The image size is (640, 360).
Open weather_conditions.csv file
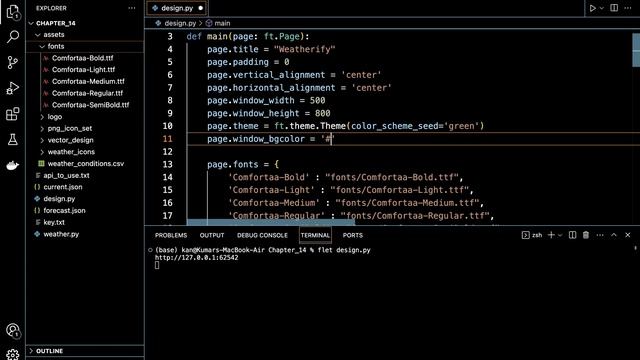point(85,164)
